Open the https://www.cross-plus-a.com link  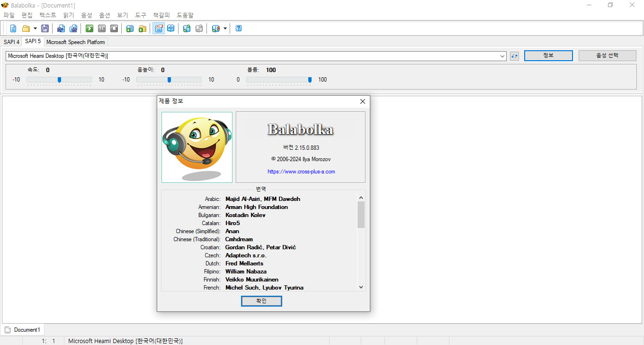(301, 172)
